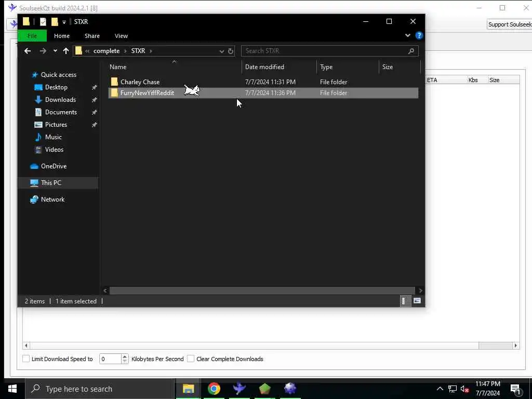Sort by Name column header
The width and height of the screenshot is (532, 399).
(174, 67)
